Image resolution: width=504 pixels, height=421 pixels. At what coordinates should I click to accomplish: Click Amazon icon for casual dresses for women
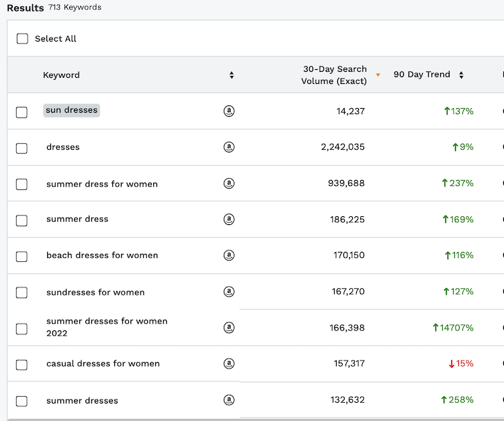pos(229,364)
